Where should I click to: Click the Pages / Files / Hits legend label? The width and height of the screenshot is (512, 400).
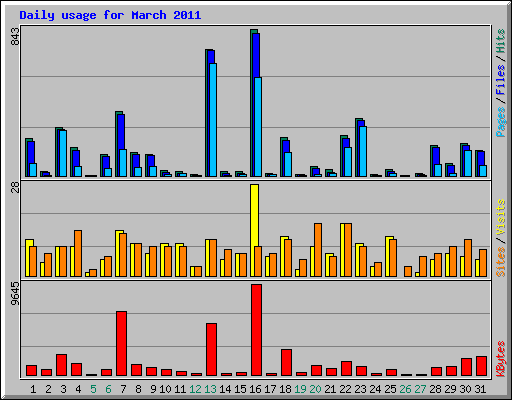pyautogui.click(x=500, y=83)
